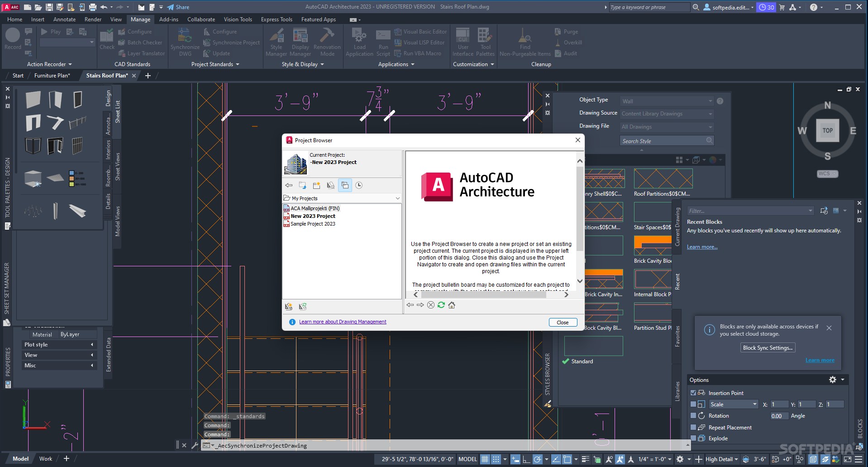The height and width of the screenshot is (467, 868).
Task: Click the Roof Partitions style thumbnail
Action: click(x=663, y=178)
